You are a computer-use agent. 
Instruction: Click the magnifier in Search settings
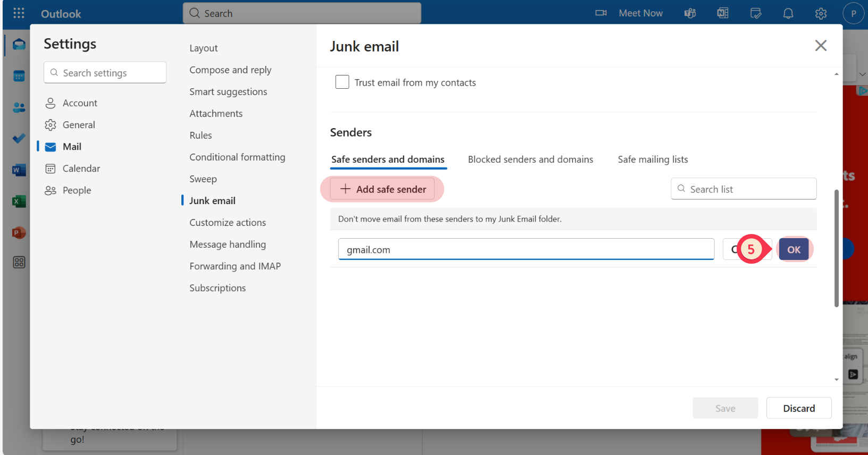[x=54, y=72]
